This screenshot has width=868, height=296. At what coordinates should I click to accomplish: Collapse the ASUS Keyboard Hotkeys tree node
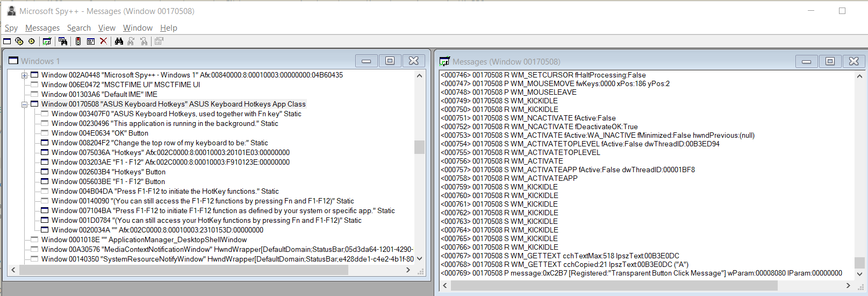click(x=24, y=104)
